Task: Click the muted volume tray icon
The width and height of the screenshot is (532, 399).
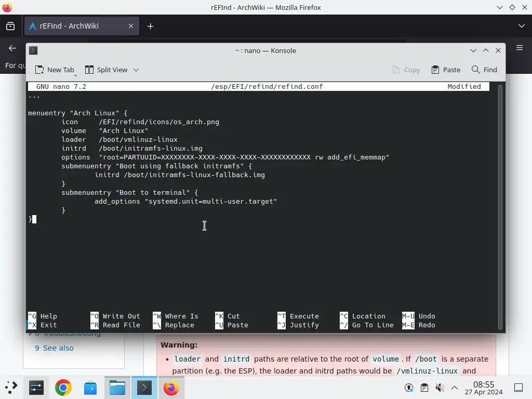Action: [x=440, y=388]
